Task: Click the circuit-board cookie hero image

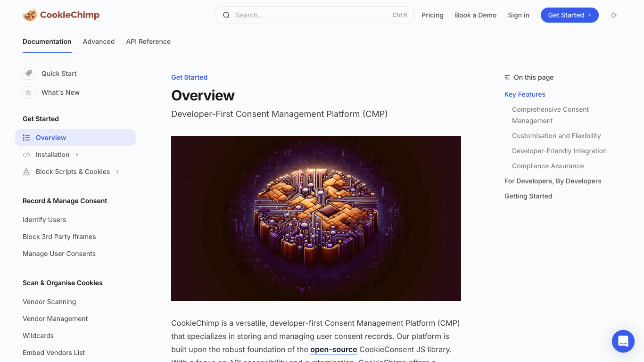Action: coord(316,218)
